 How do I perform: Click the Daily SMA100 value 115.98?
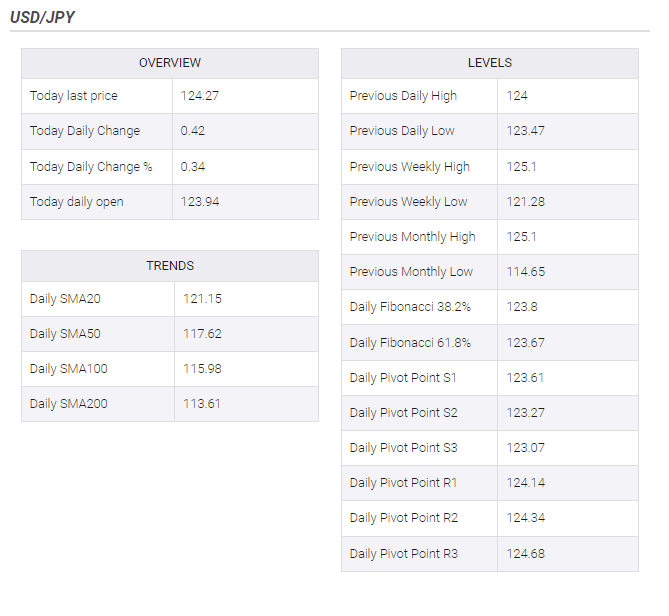point(202,369)
